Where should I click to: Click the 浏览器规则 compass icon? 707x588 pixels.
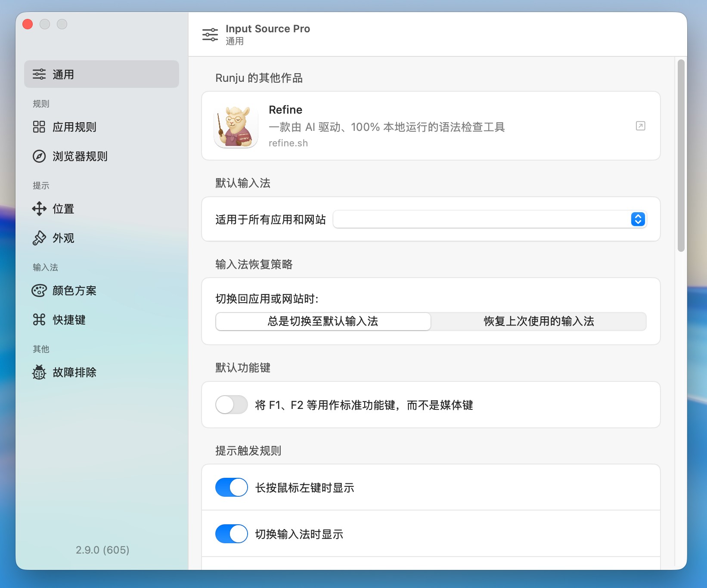point(39,156)
